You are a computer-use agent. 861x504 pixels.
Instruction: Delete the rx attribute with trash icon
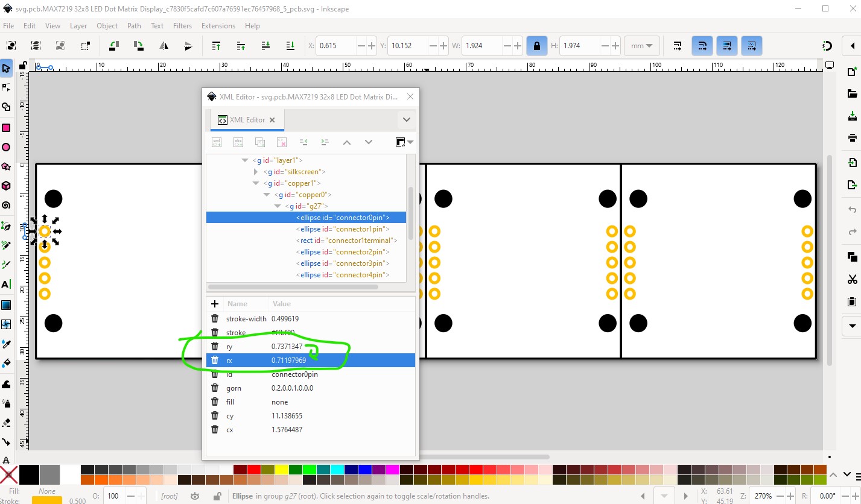point(214,361)
